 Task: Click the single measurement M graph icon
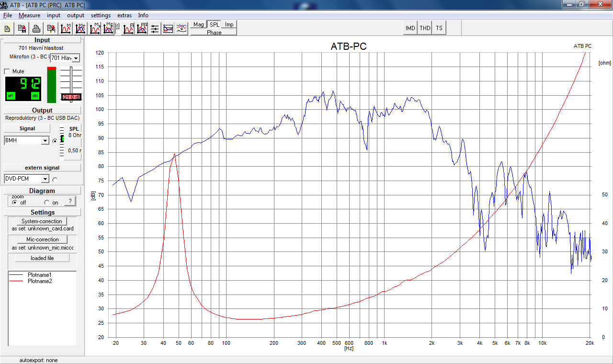pos(66,29)
